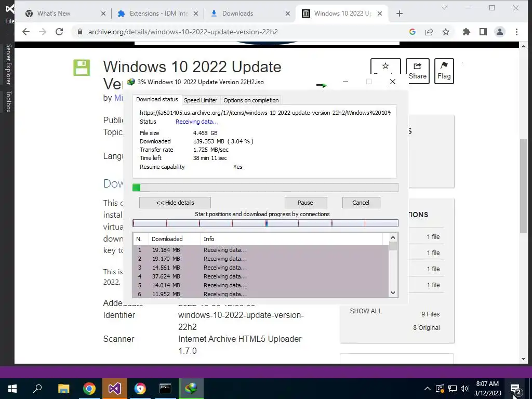The width and height of the screenshot is (532, 399).
Task: Close the Downloads tab
Action: pyautogui.click(x=288, y=14)
